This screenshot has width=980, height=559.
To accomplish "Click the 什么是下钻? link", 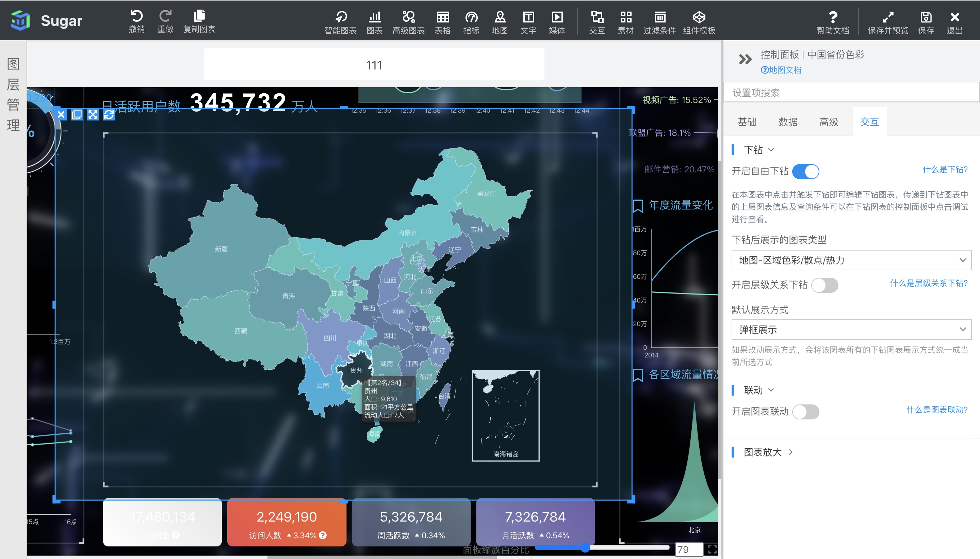I will click(945, 169).
